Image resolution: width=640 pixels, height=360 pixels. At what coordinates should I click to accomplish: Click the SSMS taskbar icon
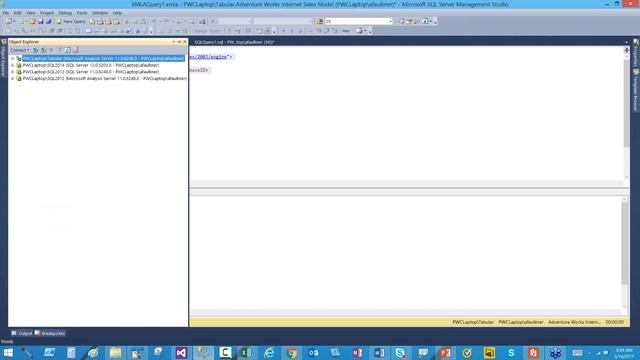(x=203, y=353)
